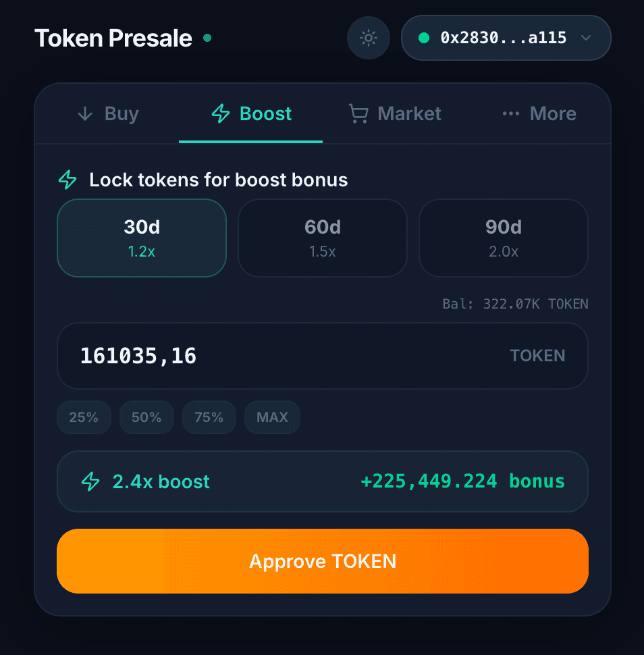Click the shopping cart Market icon

pos(358,113)
